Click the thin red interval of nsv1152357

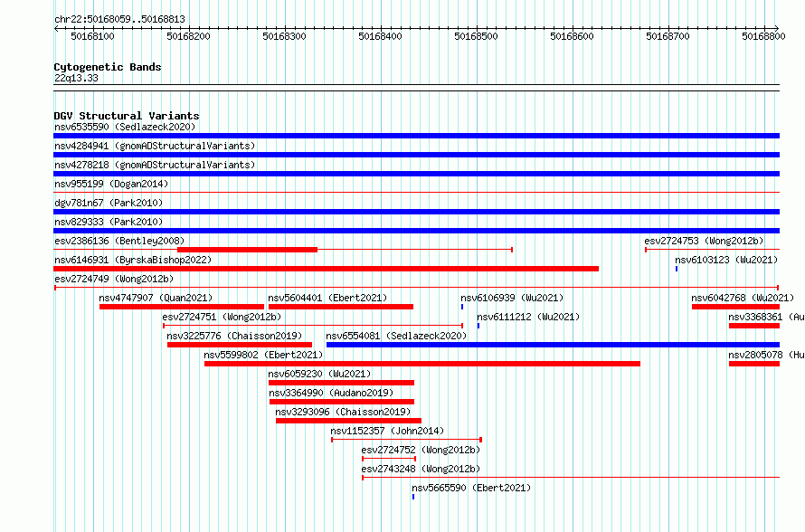coord(407,440)
